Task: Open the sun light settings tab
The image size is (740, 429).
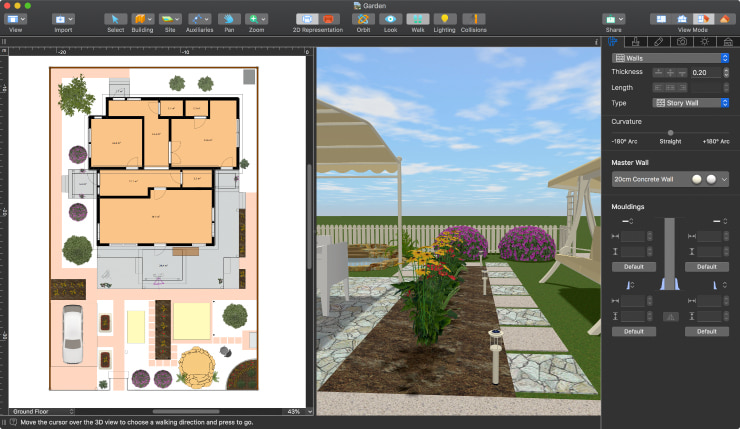Action: (x=705, y=42)
